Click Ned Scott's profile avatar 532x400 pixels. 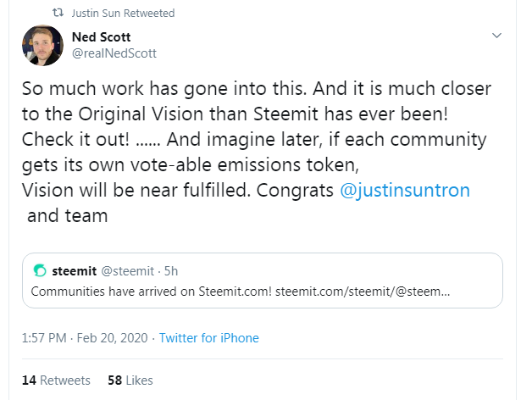click(x=44, y=46)
